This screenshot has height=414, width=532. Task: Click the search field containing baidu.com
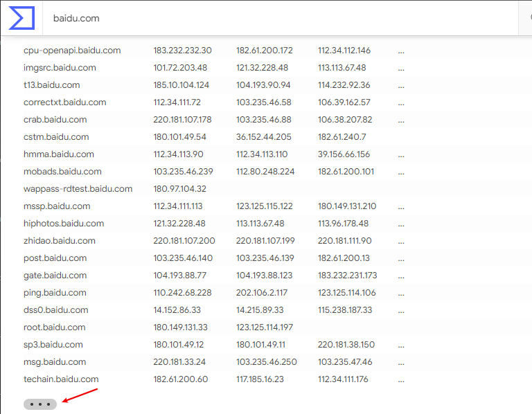tap(277, 18)
